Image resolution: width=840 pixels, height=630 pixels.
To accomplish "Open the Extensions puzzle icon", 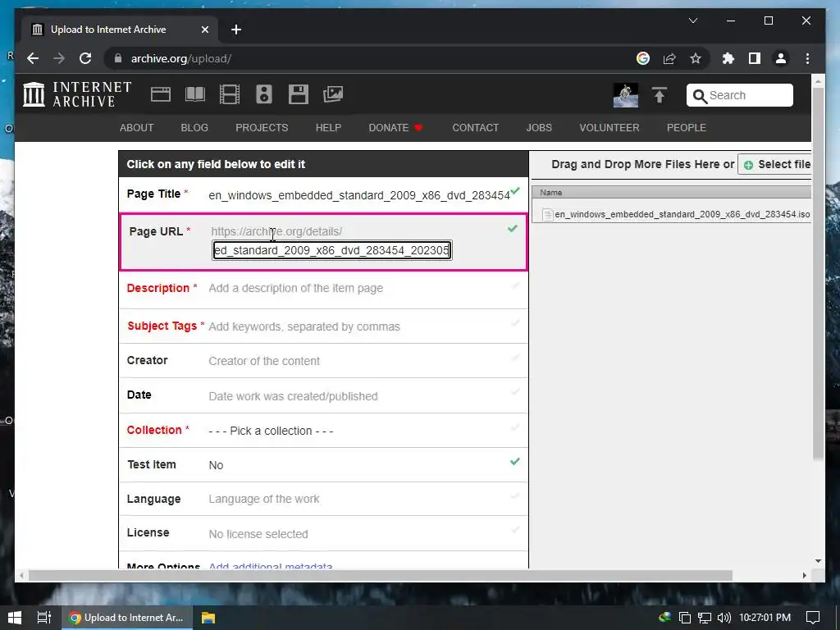I will tap(728, 58).
